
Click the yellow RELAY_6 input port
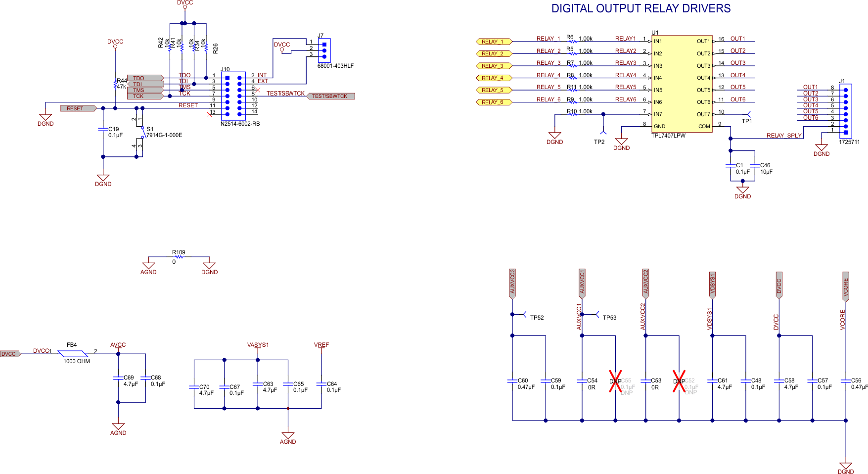pos(494,102)
